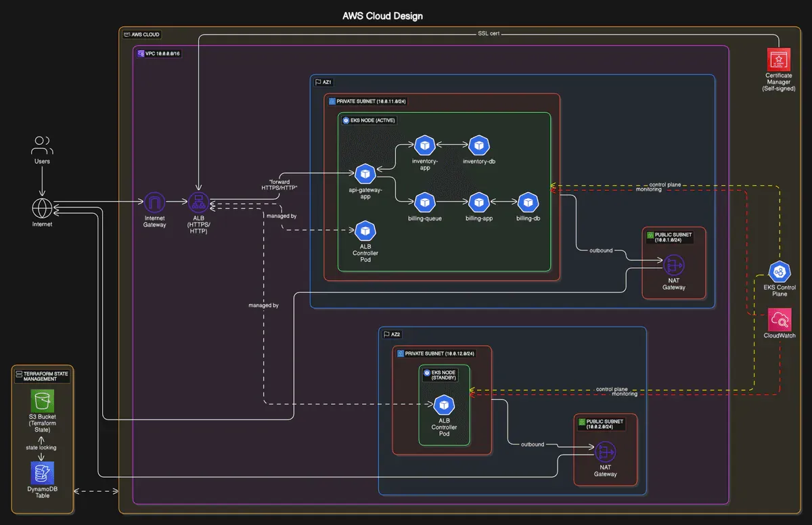The image size is (812, 525).
Task: Click the PRIVATE SUBNET (10.0.11.0/24) label
Action: tap(367, 101)
